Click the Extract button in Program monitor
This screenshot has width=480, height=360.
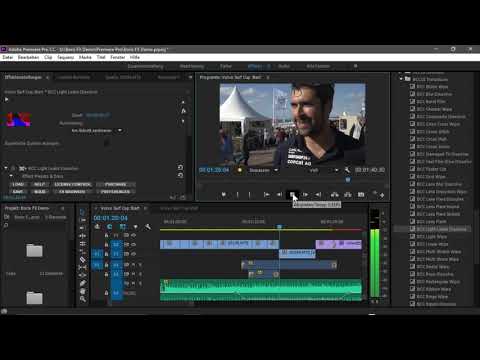348,195
